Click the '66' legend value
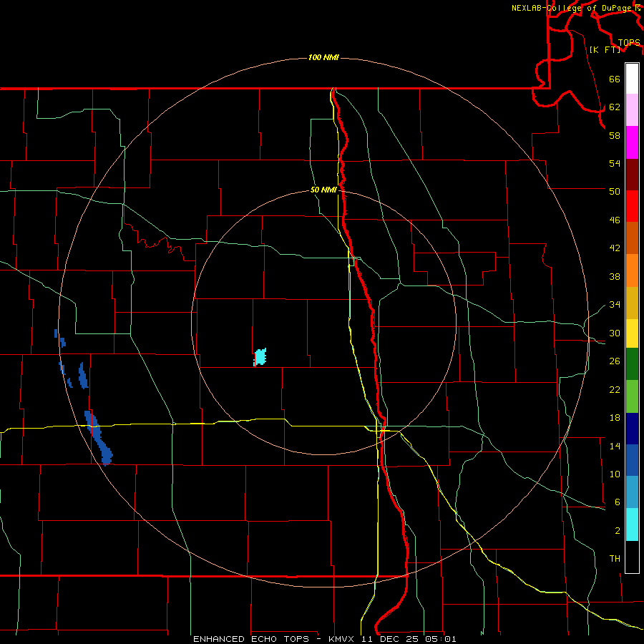644x644 pixels. tap(615, 79)
